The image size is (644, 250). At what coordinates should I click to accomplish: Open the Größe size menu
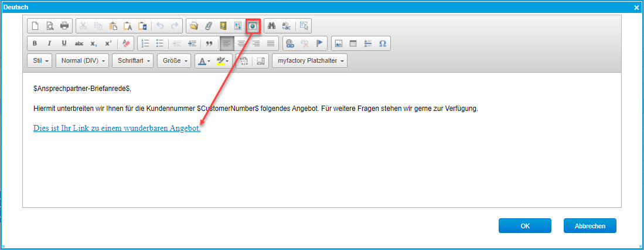coord(174,61)
